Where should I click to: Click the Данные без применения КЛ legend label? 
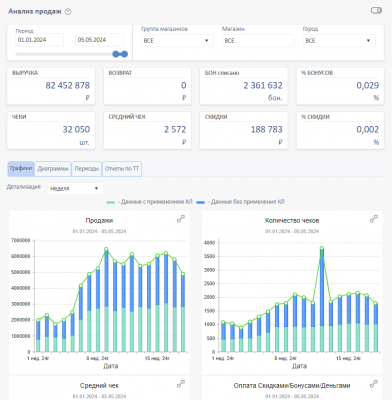click(248, 202)
